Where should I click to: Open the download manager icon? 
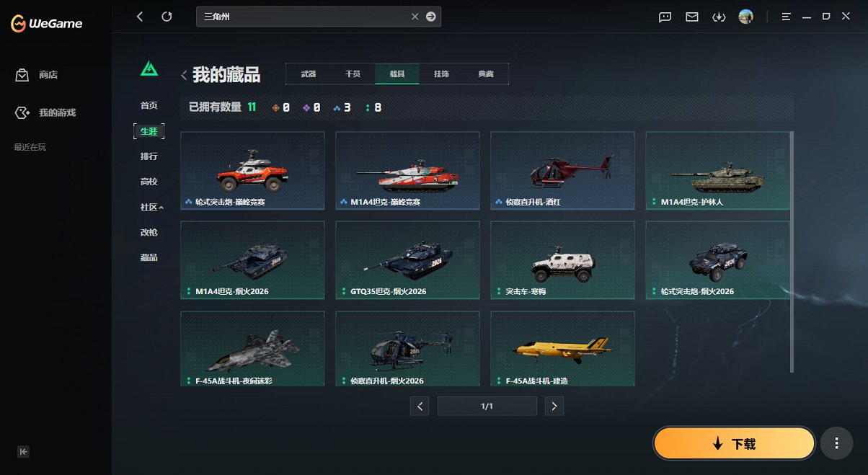(719, 16)
